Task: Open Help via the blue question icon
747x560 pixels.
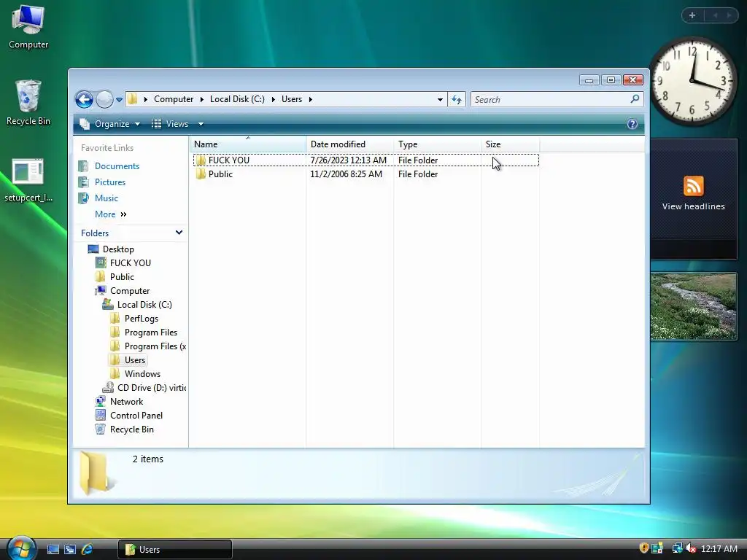Action: point(632,124)
